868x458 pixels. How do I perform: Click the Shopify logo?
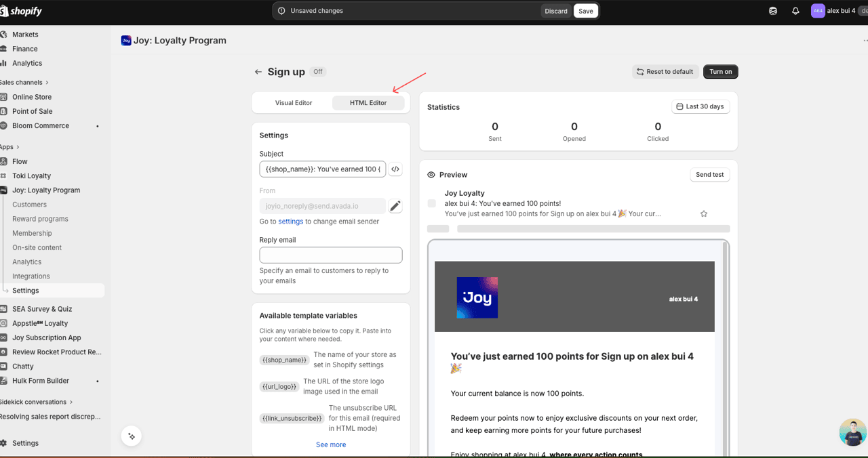pyautogui.click(x=21, y=11)
